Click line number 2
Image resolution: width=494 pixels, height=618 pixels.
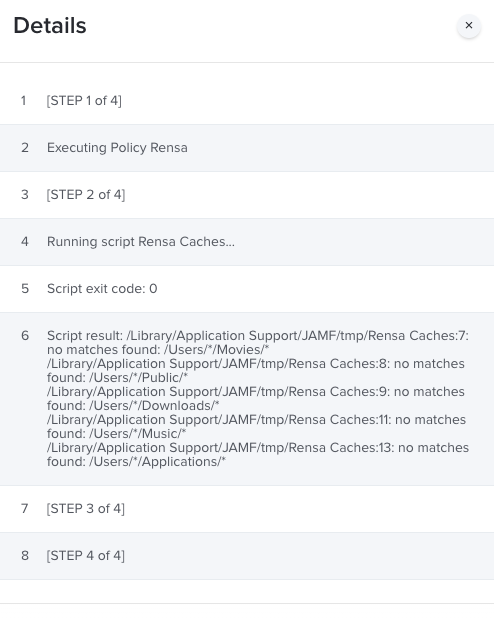click(25, 148)
